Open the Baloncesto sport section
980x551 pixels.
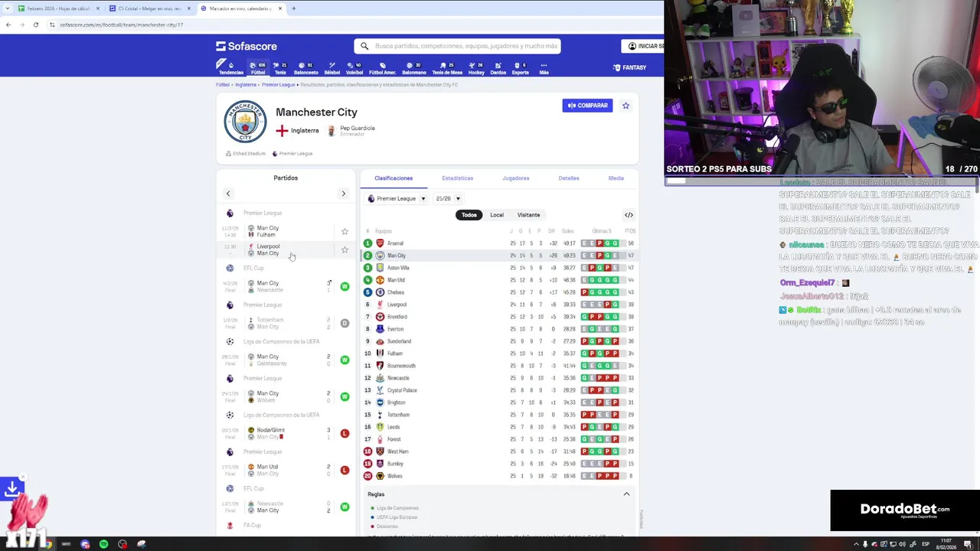pos(305,68)
